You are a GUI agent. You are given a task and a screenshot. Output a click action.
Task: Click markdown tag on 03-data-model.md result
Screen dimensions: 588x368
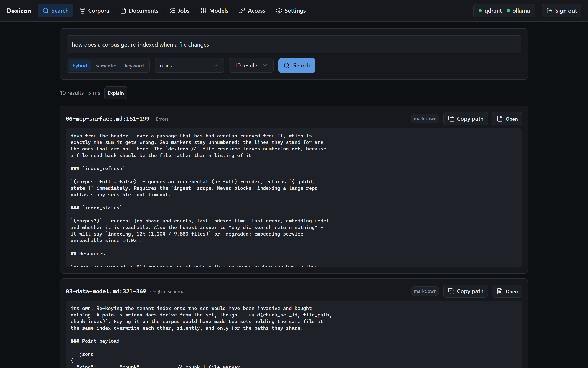coord(425,291)
